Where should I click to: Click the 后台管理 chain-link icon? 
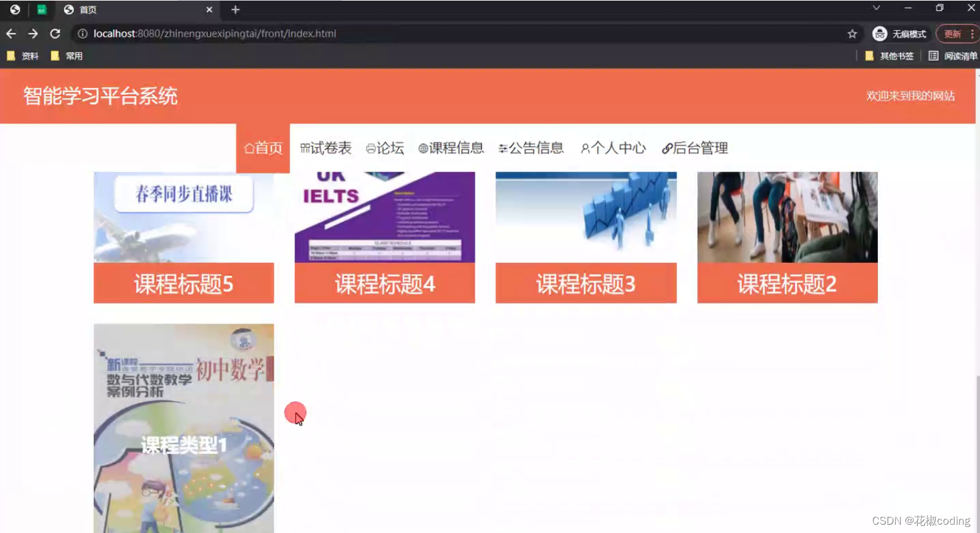(x=667, y=148)
